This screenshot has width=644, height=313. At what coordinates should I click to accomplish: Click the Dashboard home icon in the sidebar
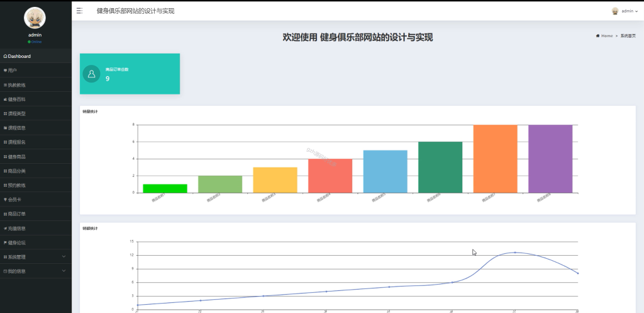point(5,56)
